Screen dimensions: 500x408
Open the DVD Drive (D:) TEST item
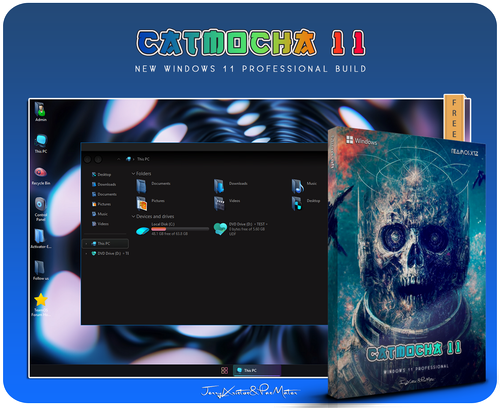point(241,229)
